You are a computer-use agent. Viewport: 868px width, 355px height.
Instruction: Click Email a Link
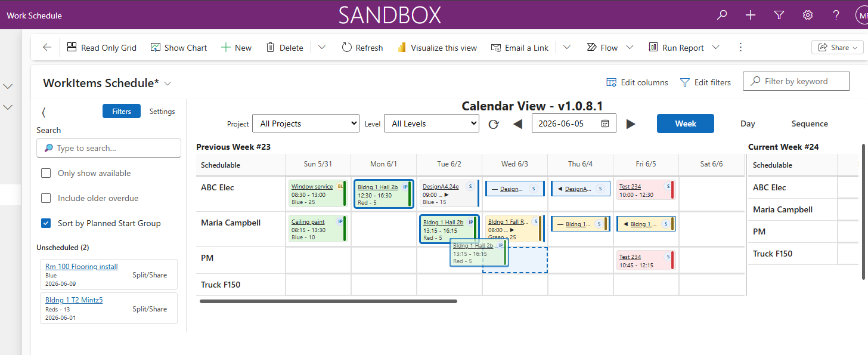tap(519, 48)
